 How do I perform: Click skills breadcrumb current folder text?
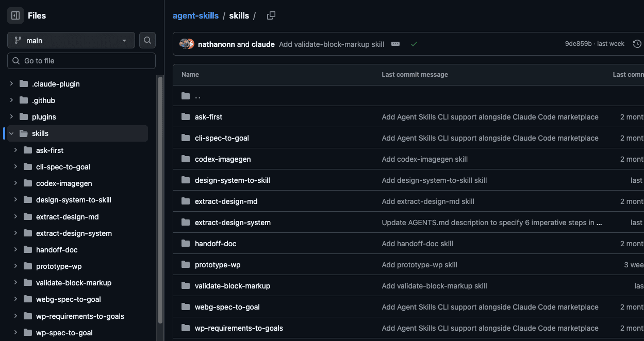pyautogui.click(x=239, y=15)
